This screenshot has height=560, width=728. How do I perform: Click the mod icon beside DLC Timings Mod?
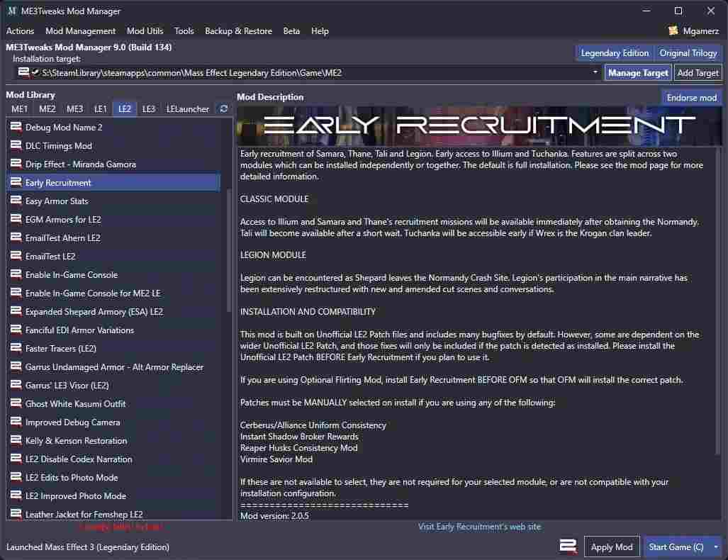(x=16, y=145)
